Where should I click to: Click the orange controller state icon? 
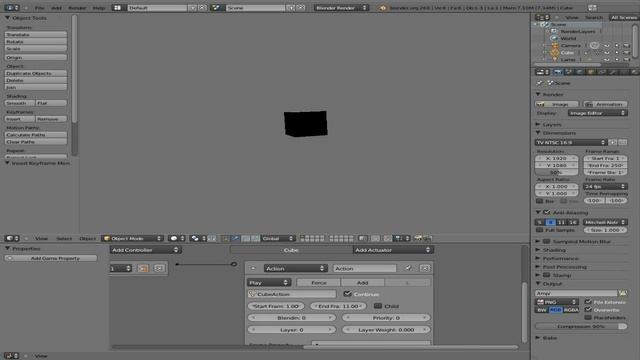tap(143, 268)
